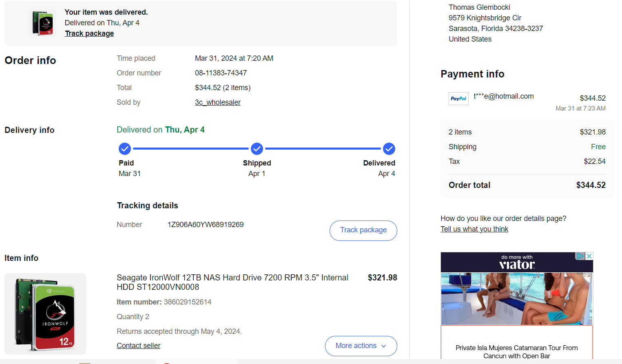The width and height of the screenshot is (622, 364).
Task: Click the Quantity 2 text
Action: pos(133,317)
